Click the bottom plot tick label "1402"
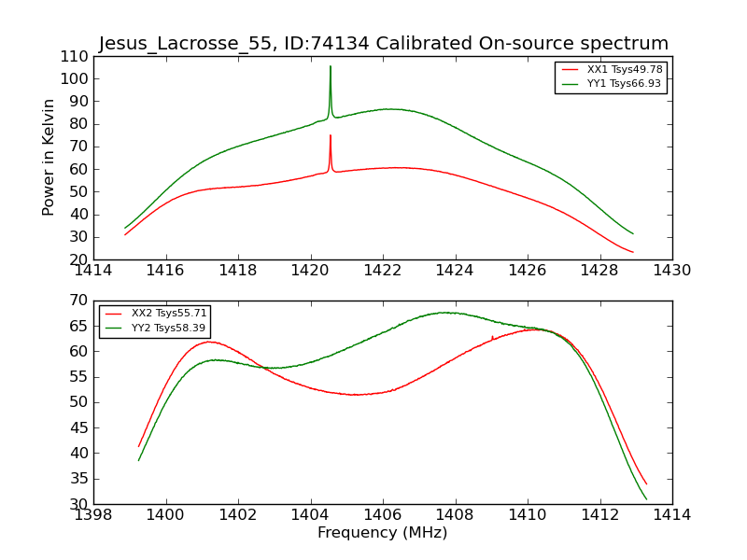Screen dimensions: 747x560 (x=238, y=515)
